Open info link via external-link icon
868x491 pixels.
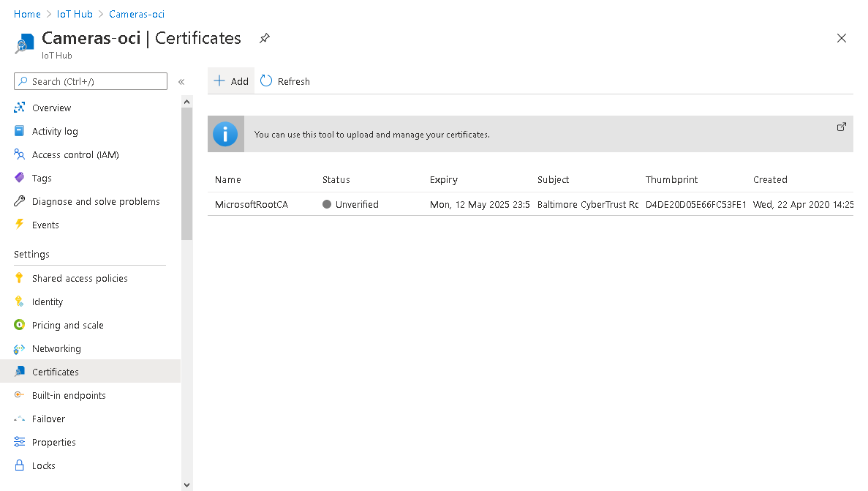[842, 127]
